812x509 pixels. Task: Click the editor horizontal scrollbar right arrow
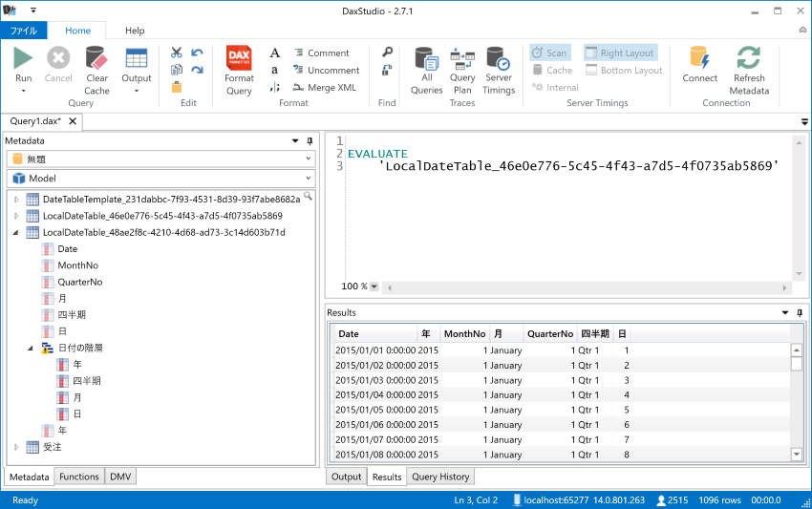pos(784,287)
